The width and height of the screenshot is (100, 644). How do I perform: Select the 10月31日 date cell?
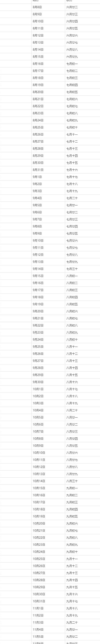(48, 601)
